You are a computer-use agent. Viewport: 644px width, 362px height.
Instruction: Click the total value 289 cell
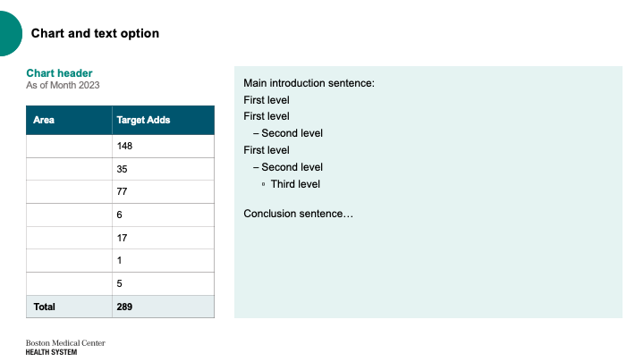click(x=163, y=307)
